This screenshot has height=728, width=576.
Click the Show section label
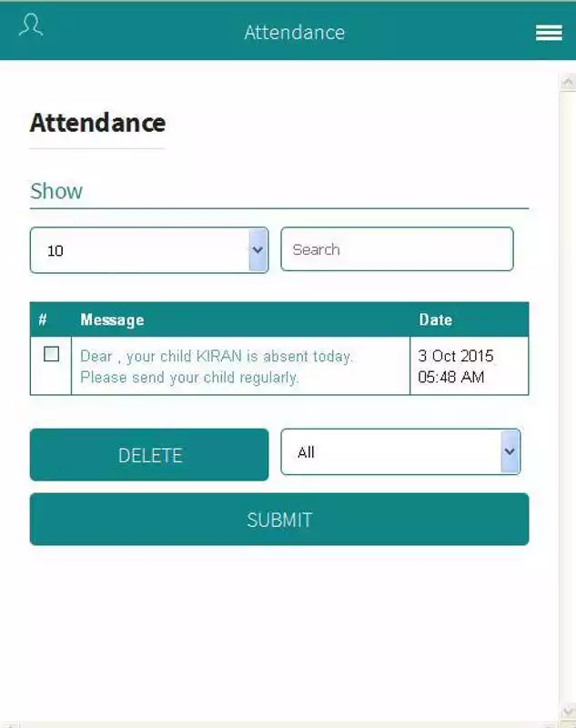pos(56,191)
